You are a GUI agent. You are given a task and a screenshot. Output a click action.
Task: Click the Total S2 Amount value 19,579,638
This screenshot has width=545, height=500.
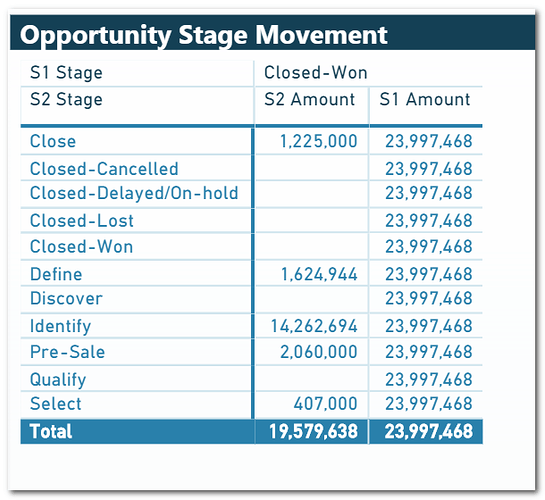[x=314, y=432]
